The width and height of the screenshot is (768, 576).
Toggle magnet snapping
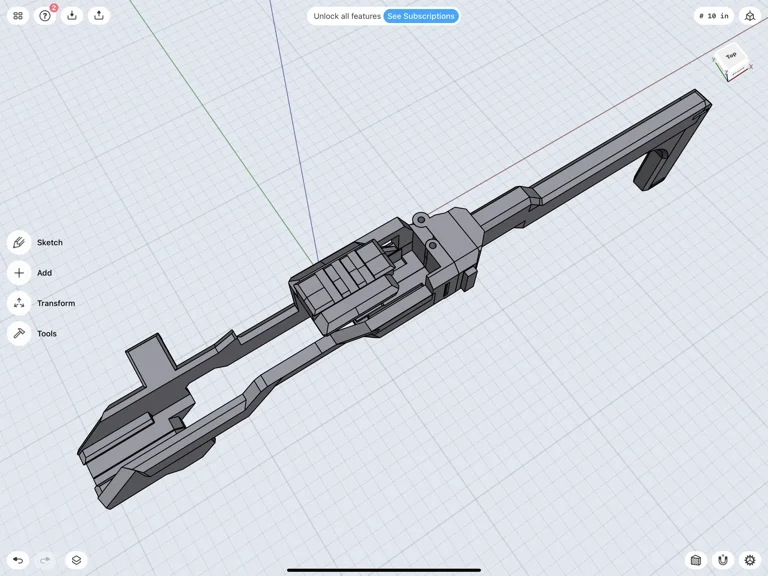coord(723,560)
